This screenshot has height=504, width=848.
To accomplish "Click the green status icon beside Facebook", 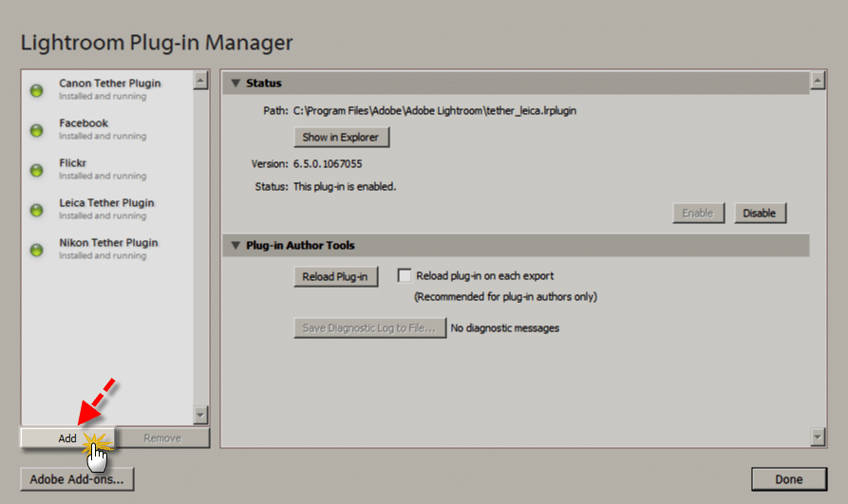I will (x=37, y=130).
